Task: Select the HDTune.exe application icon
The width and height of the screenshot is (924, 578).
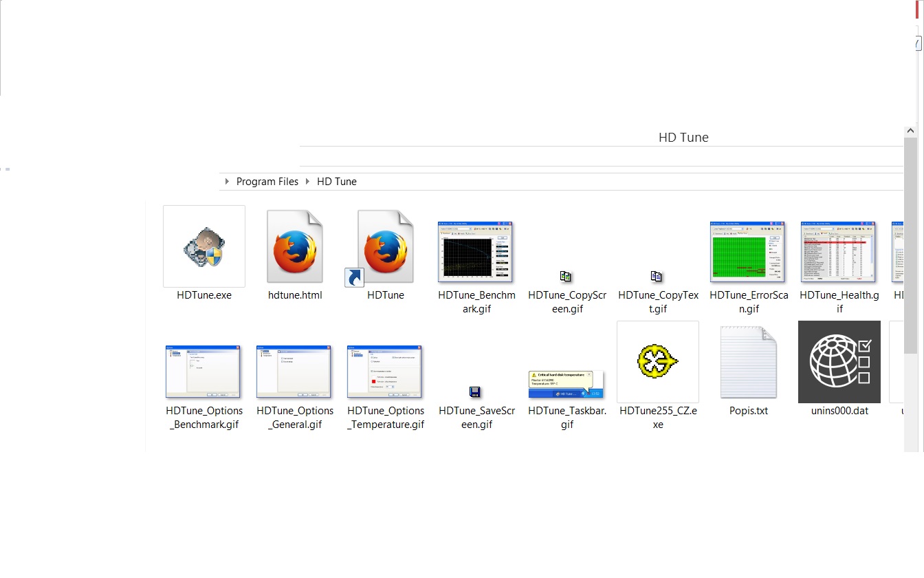Action: [x=204, y=246]
